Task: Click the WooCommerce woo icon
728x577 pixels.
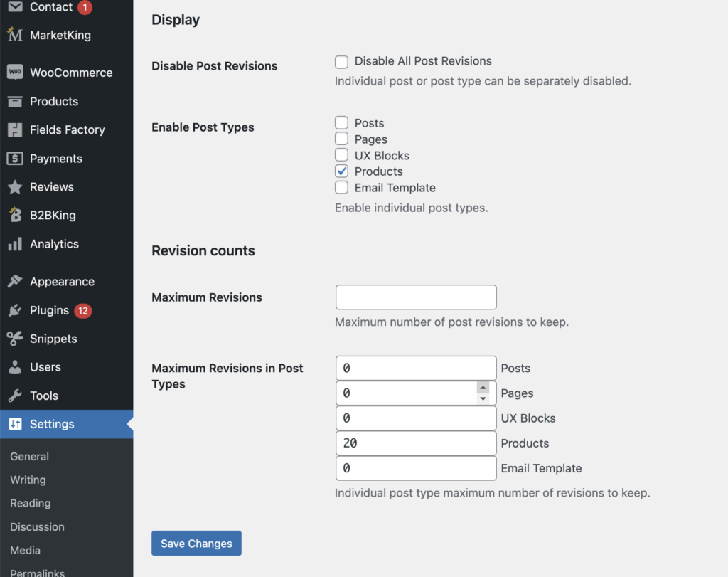Action: coord(15,72)
